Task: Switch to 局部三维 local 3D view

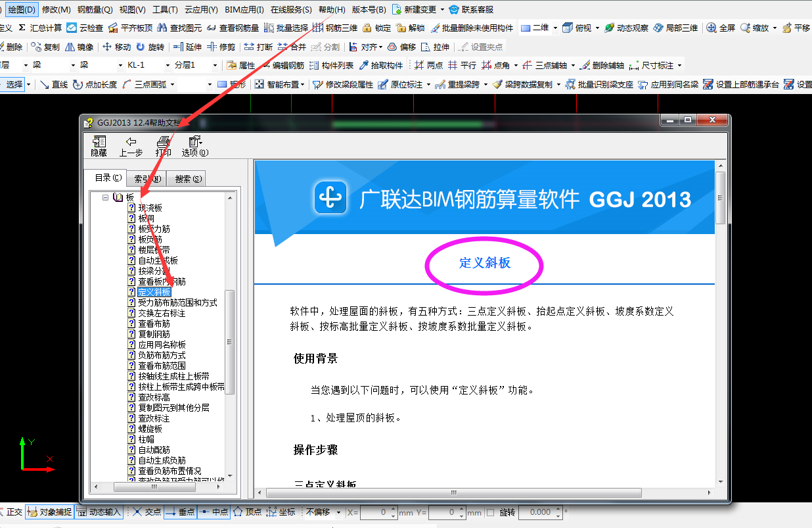Action: tap(675, 28)
